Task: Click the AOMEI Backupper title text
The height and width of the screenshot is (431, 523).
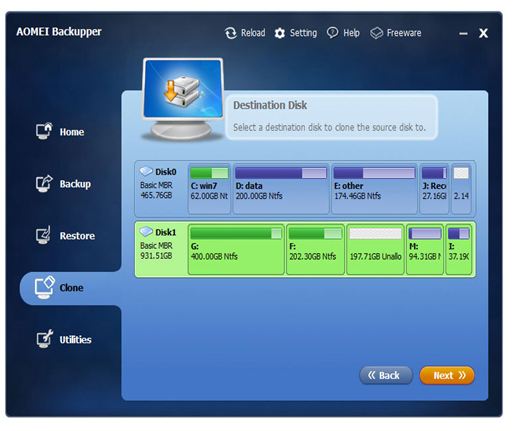Action: 59,32
